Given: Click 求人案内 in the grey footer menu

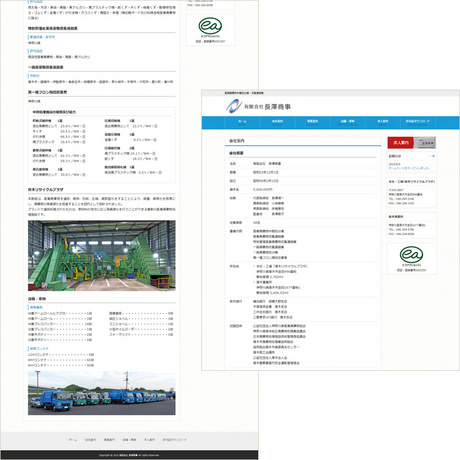Looking at the screenshot, I should 149,440.
